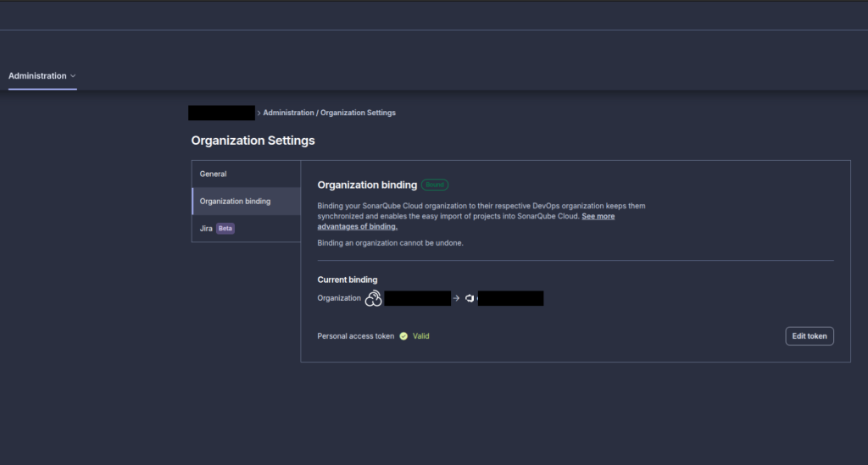Expand the chevron beside Administration
The width and height of the screenshot is (868, 465).
pyautogui.click(x=73, y=76)
